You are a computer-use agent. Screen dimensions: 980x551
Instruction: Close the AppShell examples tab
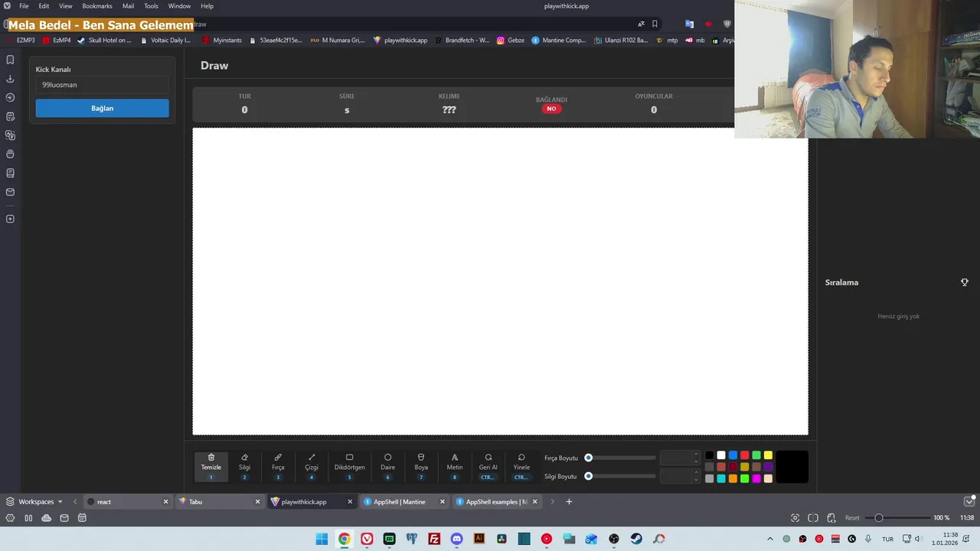(534, 502)
